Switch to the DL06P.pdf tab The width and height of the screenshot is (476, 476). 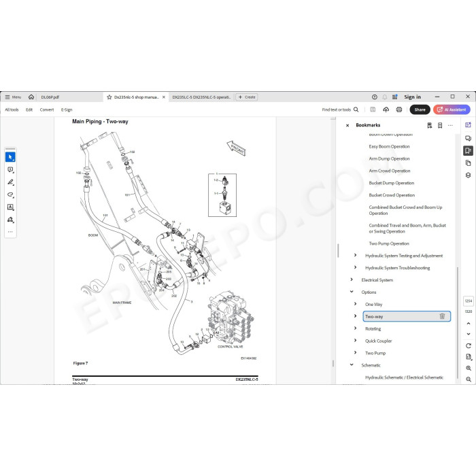pyautogui.click(x=50, y=97)
